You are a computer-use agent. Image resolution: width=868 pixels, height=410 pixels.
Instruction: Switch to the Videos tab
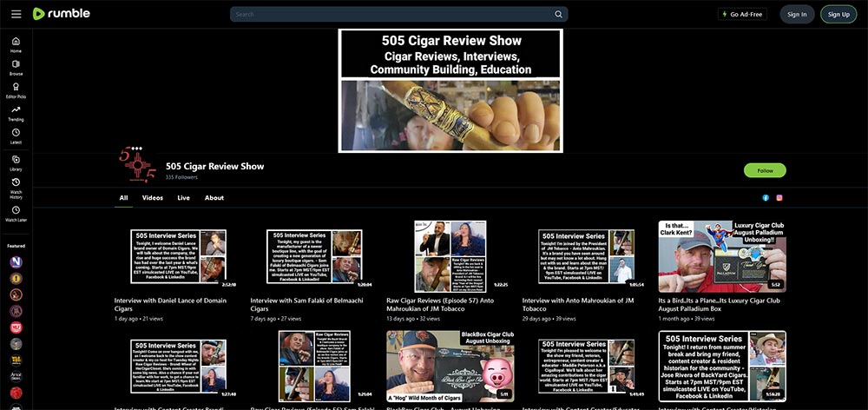(x=152, y=198)
